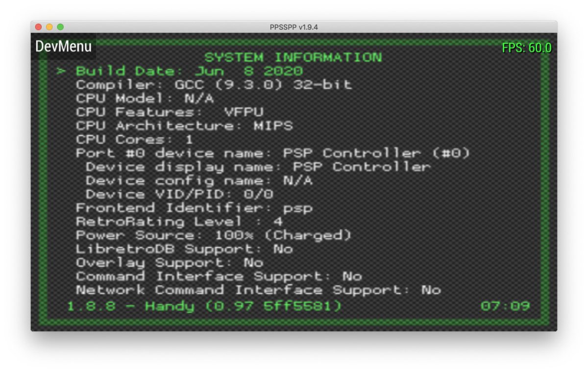Click the Overlay Support: No line
The image size is (588, 372).
pyautogui.click(x=170, y=263)
